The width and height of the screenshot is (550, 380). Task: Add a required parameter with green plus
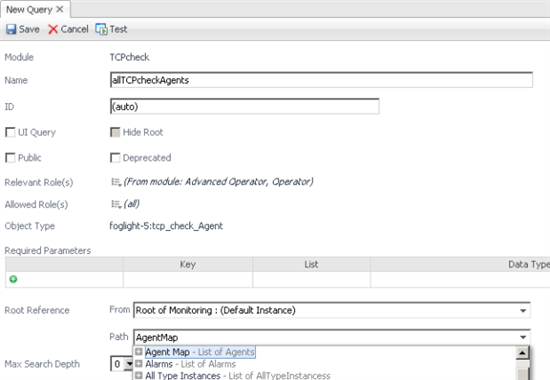(13, 279)
